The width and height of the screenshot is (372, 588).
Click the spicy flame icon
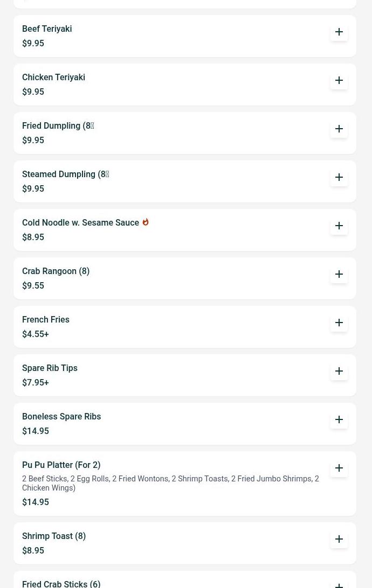click(x=146, y=222)
